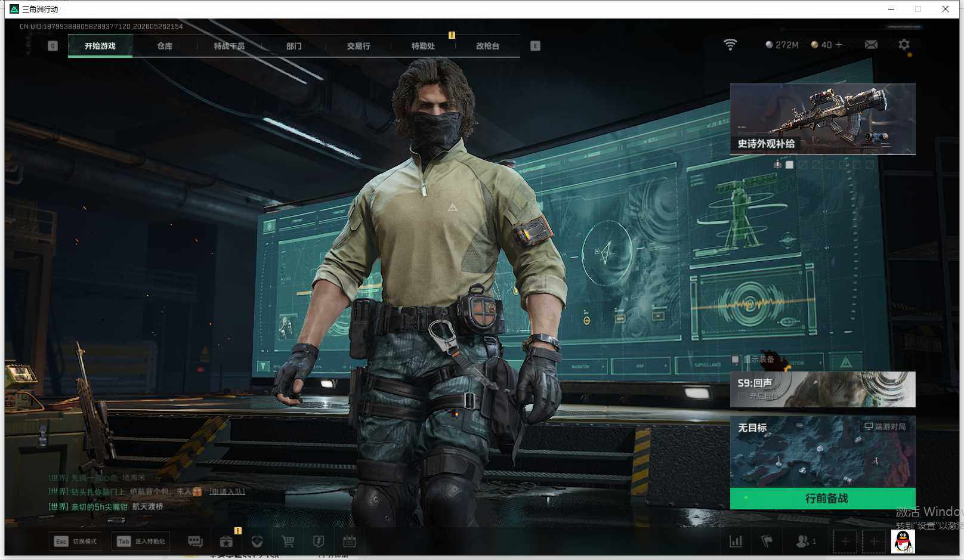This screenshot has height=560, width=964.
Task: Click the Q key previous-tab icon
Action: pyautogui.click(x=52, y=46)
